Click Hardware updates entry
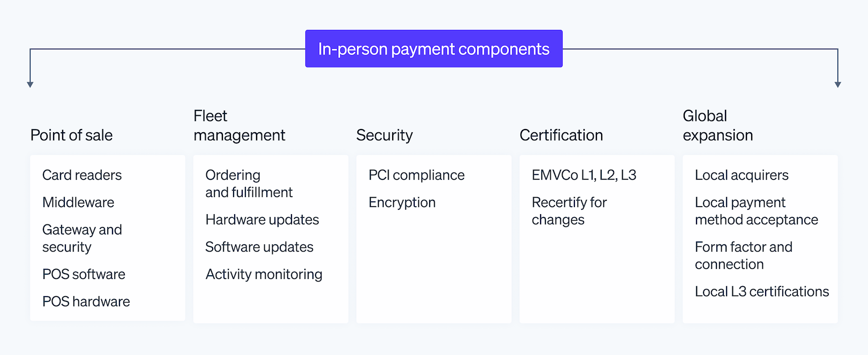 click(x=262, y=220)
